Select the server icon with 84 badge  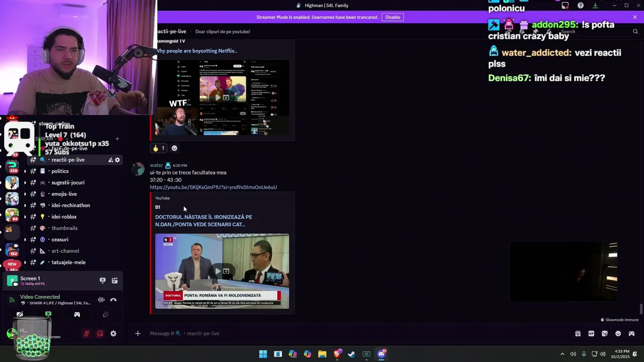tap(12, 215)
